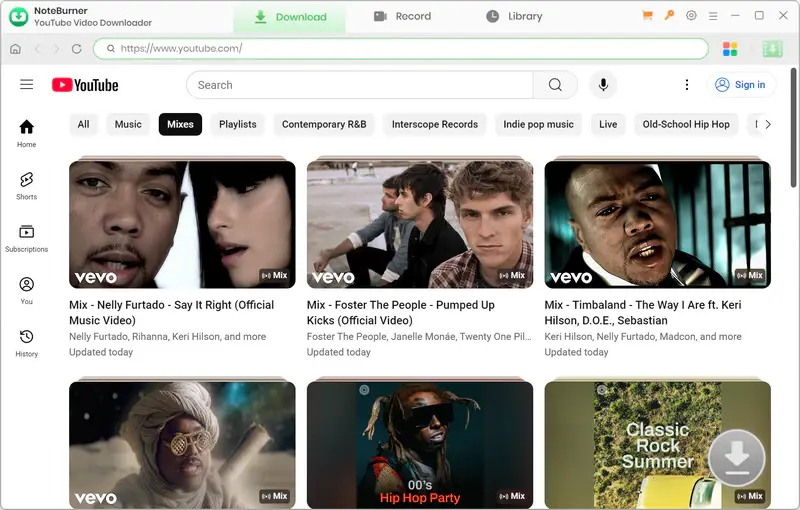Open YouTube three-dot settings menu
Viewport: 800px width, 510px height.
point(686,85)
